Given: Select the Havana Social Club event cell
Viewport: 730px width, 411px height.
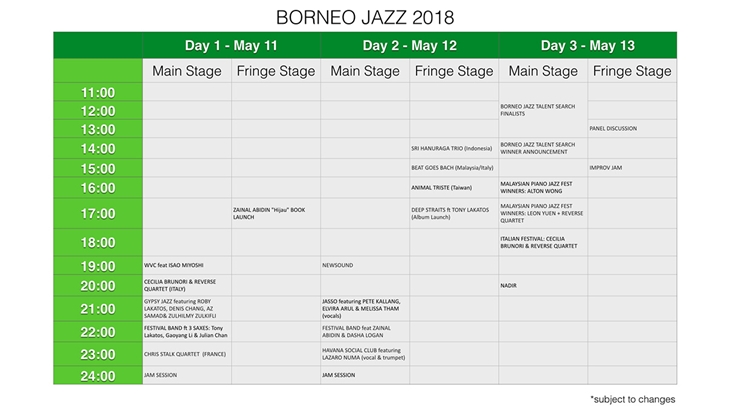Looking at the screenshot, I should coord(362,353).
